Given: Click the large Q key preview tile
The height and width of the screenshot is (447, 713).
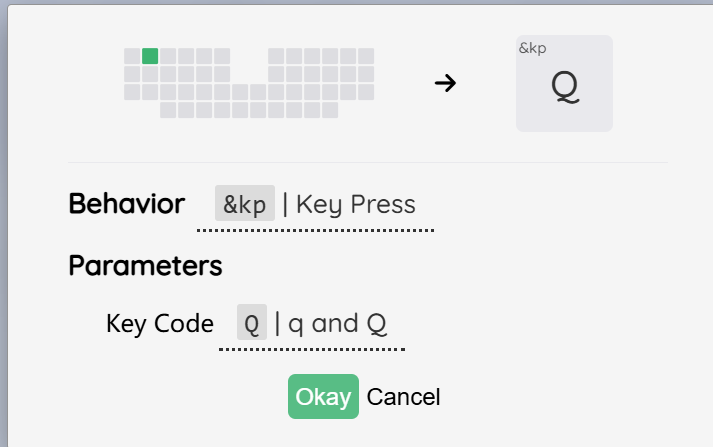Looking at the screenshot, I should point(564,84).
